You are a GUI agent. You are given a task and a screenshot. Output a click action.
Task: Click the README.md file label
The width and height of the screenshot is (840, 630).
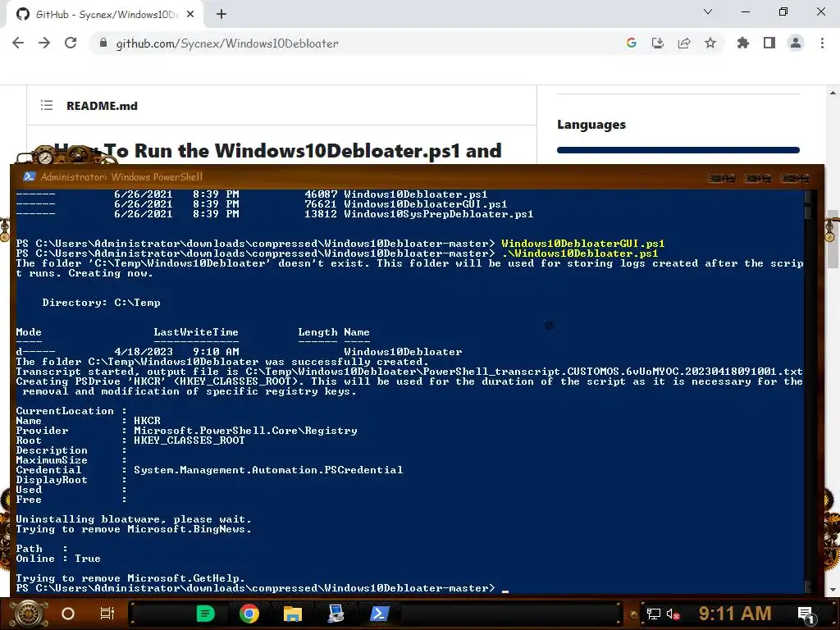(x=102, y=106)
